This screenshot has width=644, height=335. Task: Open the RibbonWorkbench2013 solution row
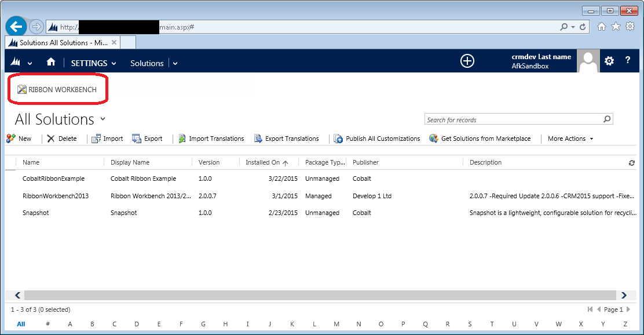click(x=56, y=196)
